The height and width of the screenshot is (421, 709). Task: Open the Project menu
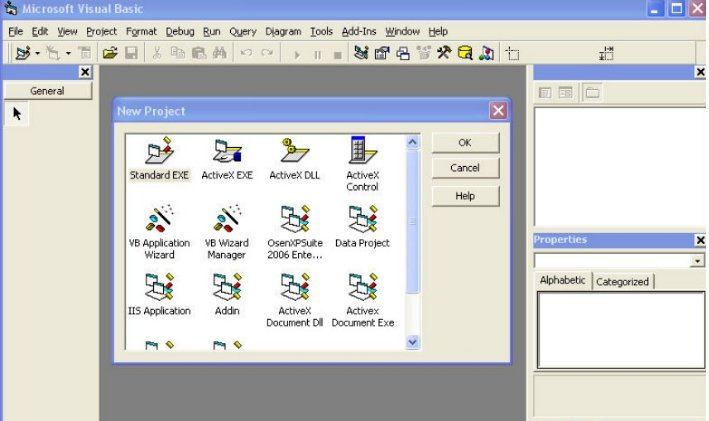pos(101,31)
